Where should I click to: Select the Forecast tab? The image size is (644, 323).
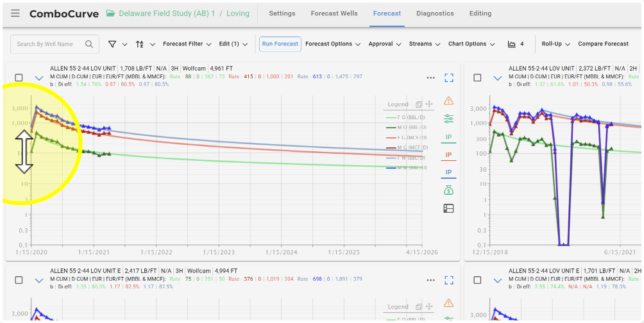[x=387, y=13]
